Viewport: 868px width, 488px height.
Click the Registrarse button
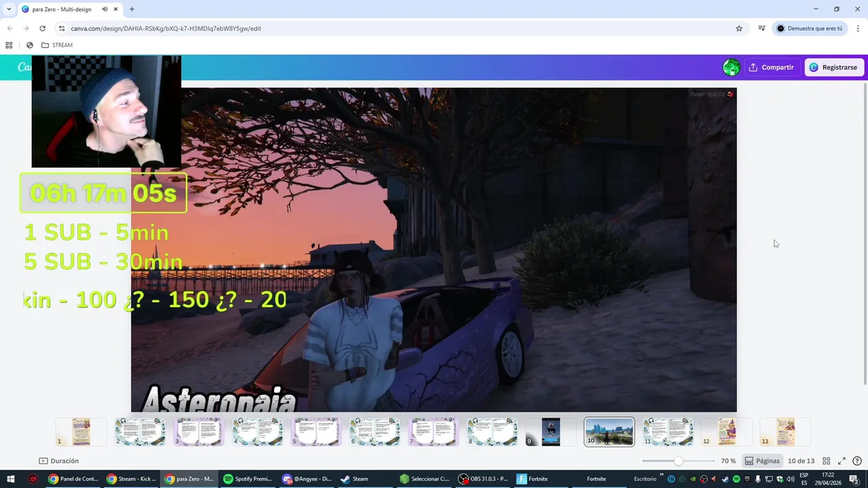[x=833, y=67]
